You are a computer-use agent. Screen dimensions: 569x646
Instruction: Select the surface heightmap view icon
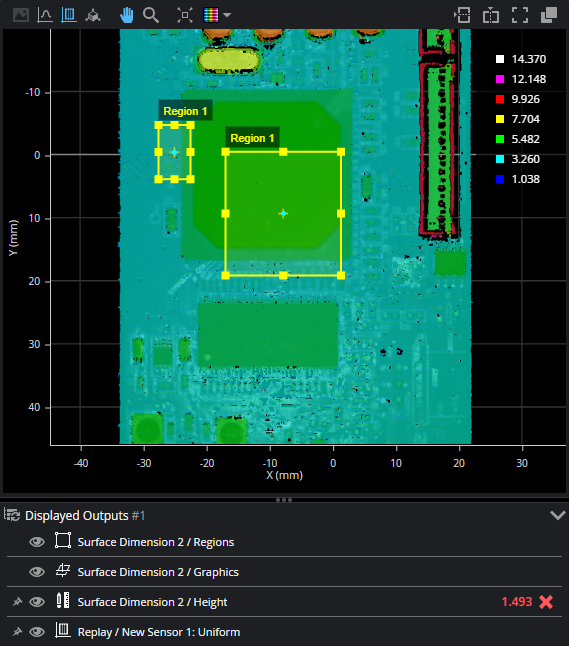point(69,15)
